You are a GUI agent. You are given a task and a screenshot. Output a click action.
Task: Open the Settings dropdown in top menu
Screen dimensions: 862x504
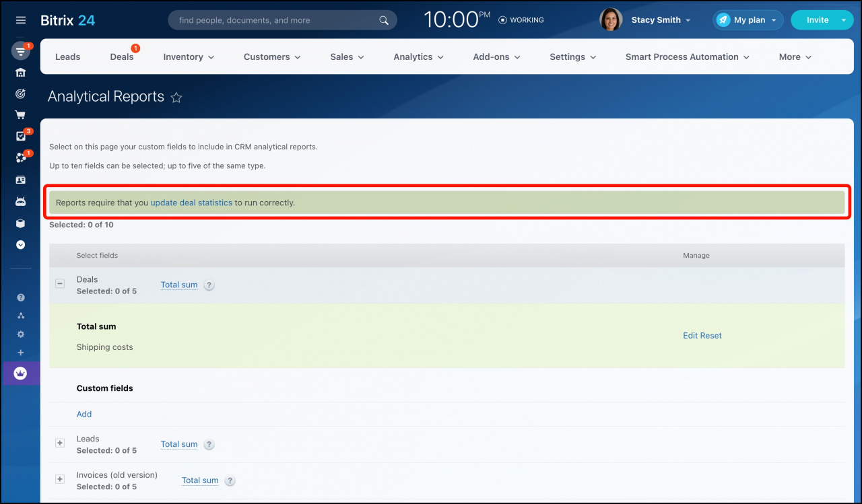573,57
